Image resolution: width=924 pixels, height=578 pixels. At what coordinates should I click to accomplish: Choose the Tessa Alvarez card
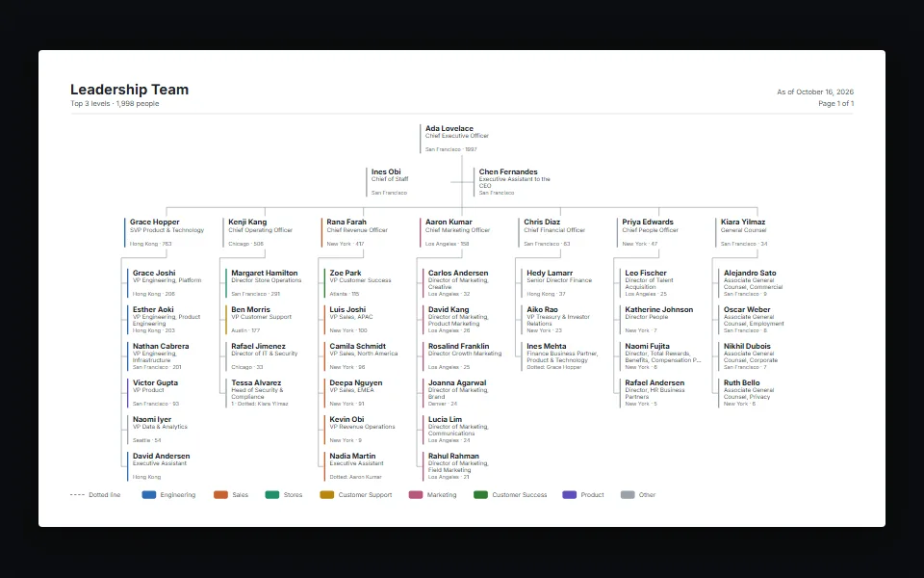tap(267, 393)
